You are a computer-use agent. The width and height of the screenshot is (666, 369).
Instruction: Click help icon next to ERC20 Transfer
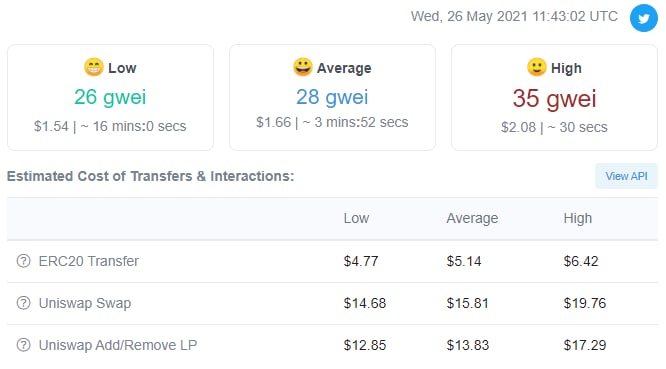tap(23, 261)
